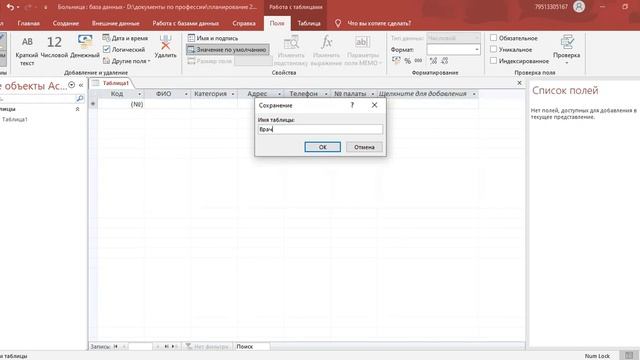Click the lightbulb Tell Me icon
This screenshot has width=640, height=360.
[338, 23]
